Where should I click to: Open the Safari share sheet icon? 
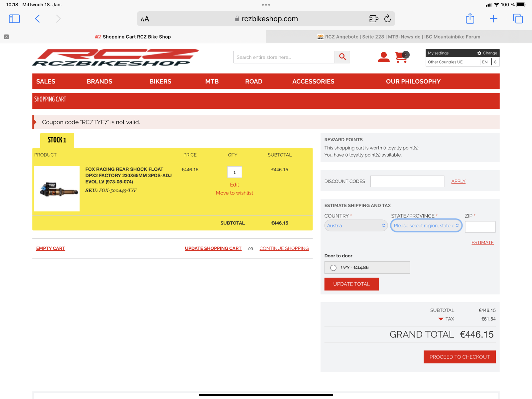[470, 19]
